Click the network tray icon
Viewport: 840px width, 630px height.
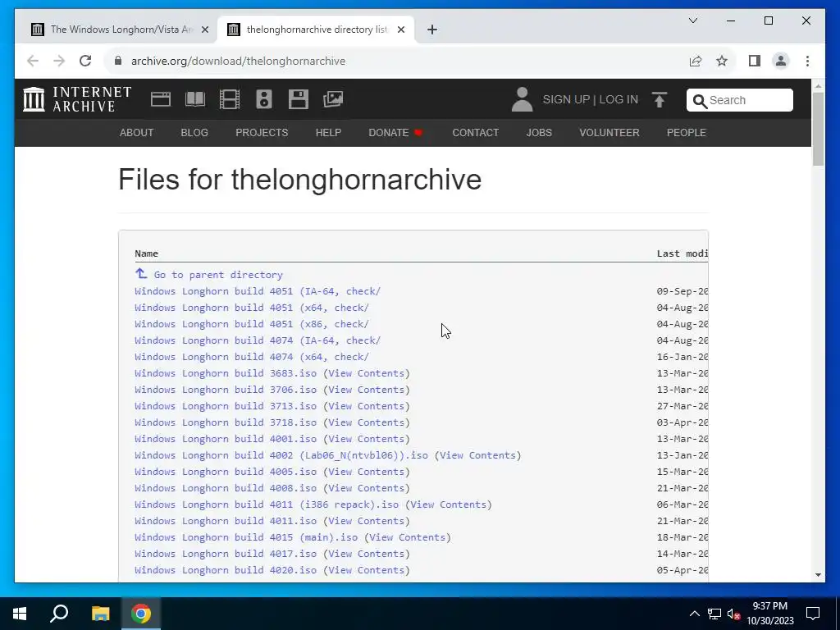point(714,614)
